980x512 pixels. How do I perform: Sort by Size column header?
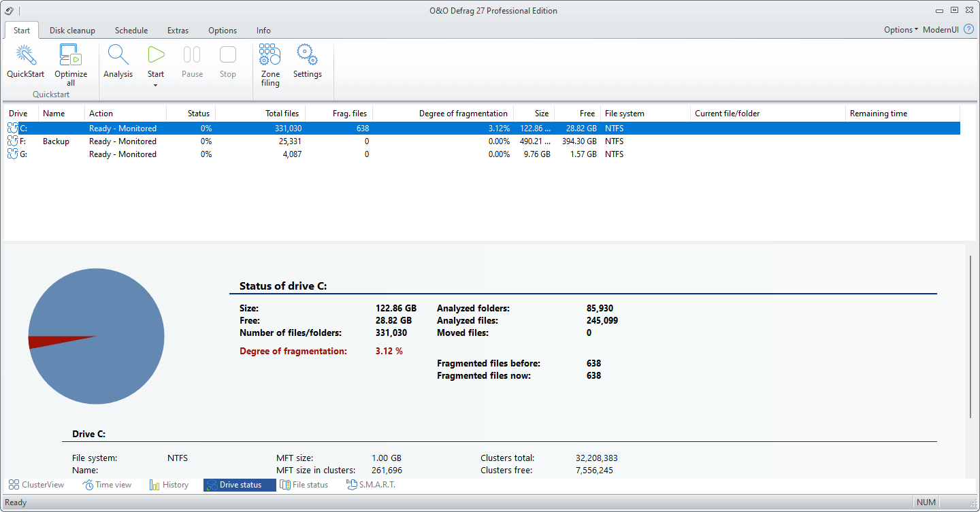(x=534, y=114)
